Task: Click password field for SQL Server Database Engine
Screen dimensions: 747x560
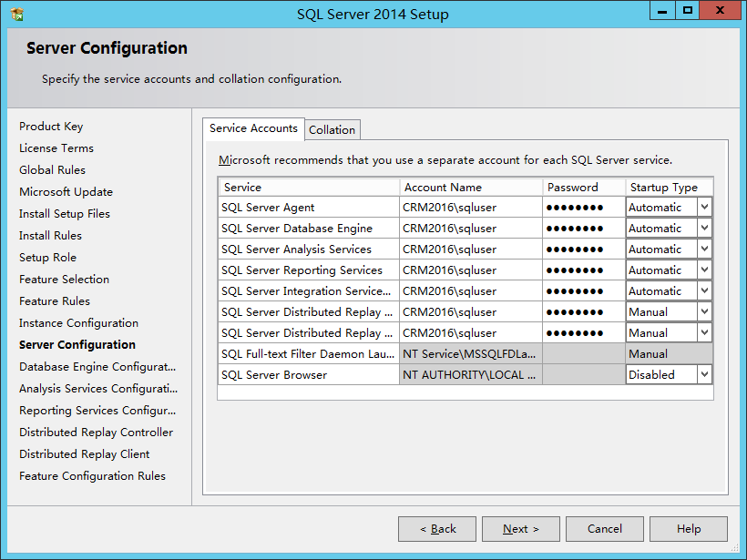Action: coord(584,228)
